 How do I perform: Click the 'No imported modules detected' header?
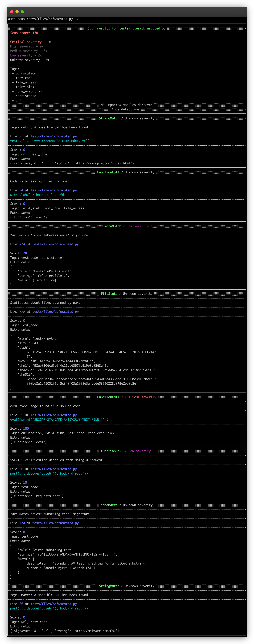pyautogui.click(x=126, y=105)
